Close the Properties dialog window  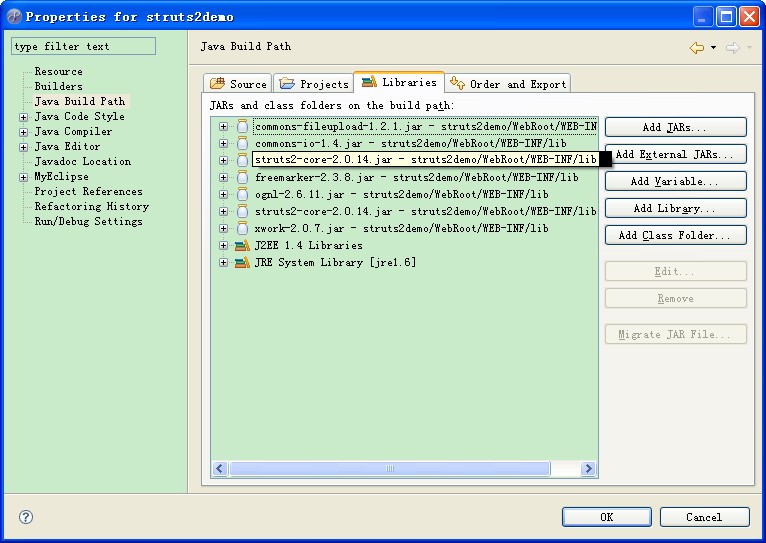click(x=749, y=17)
